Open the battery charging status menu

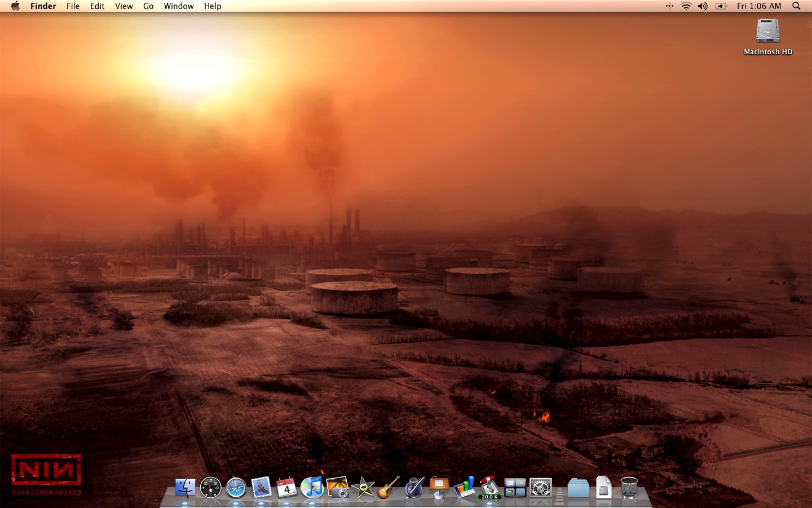(x=721, y=6)
